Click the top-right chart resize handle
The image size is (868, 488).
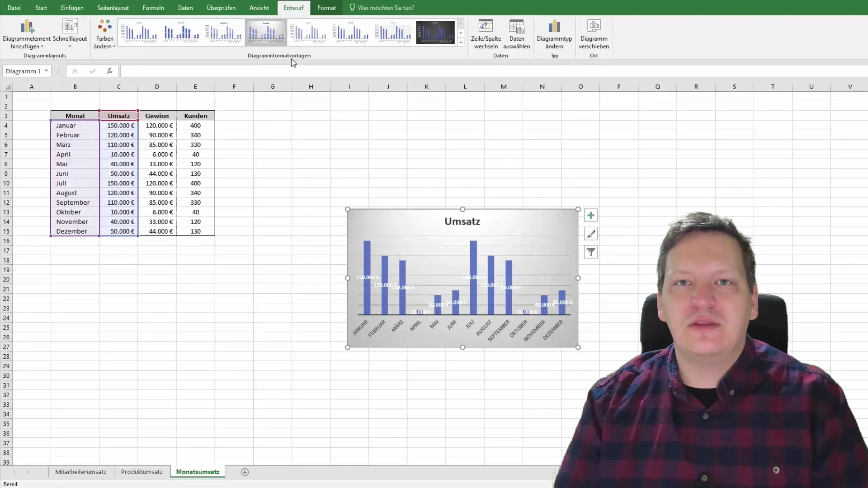tap(578, 209)
